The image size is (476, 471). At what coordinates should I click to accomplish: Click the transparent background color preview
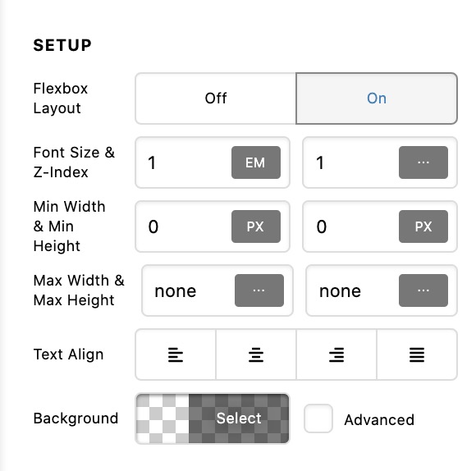[162, 418]
